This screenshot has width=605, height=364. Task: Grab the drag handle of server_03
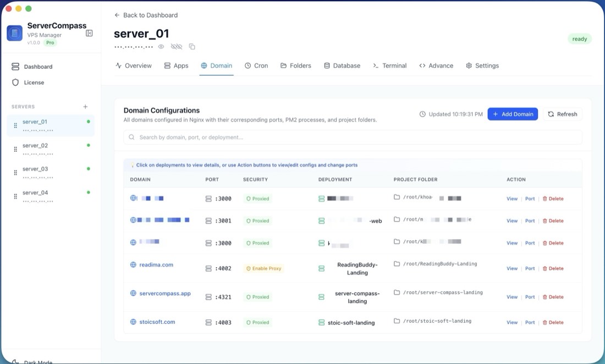pyautogui.click(x=15, y=173)
